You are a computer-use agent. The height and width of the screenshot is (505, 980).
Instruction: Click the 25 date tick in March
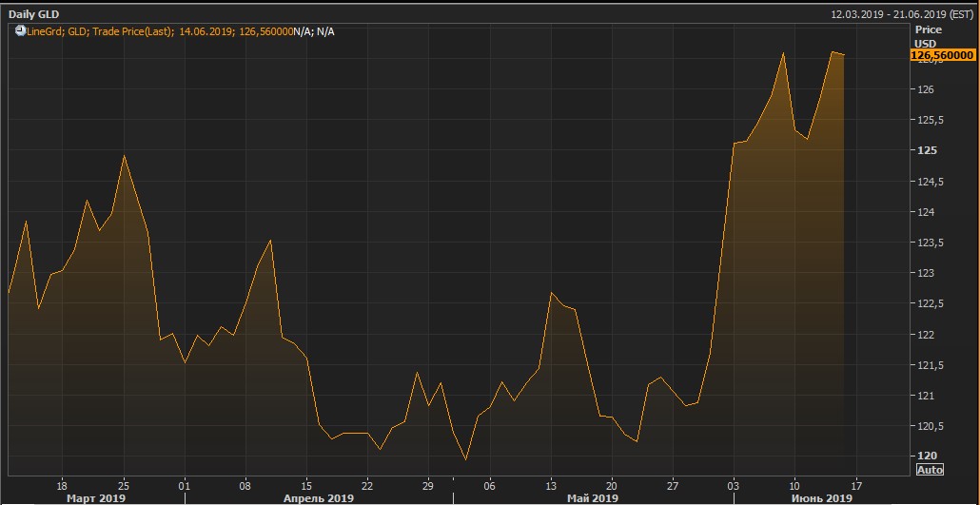[x=123, y=485]
